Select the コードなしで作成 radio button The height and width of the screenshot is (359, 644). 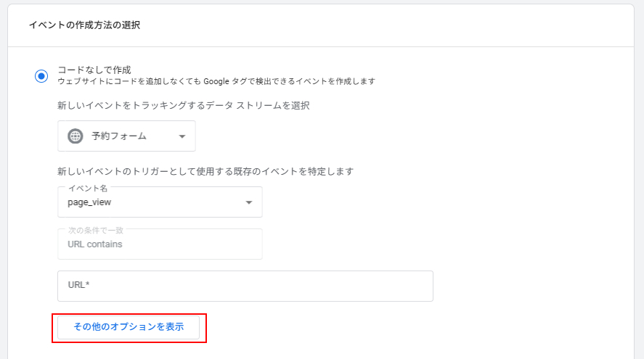41,75
